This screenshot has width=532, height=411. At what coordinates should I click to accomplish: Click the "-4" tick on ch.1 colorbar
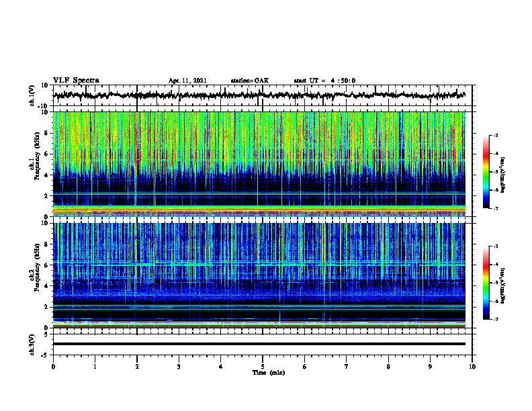pos(495,154)
